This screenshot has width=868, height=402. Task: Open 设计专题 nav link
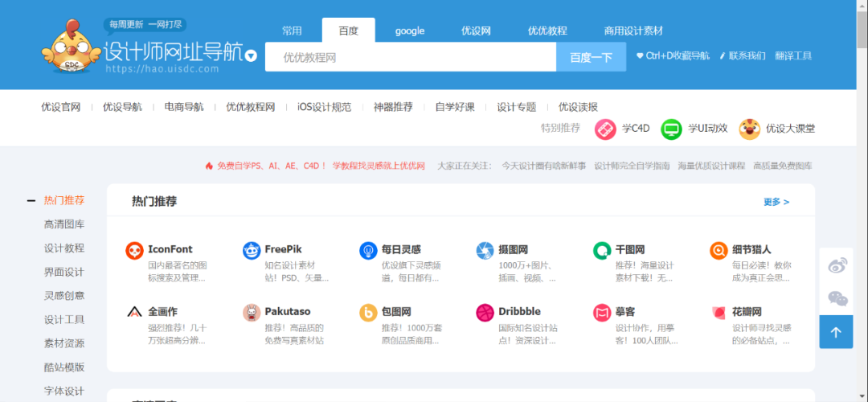517,108
